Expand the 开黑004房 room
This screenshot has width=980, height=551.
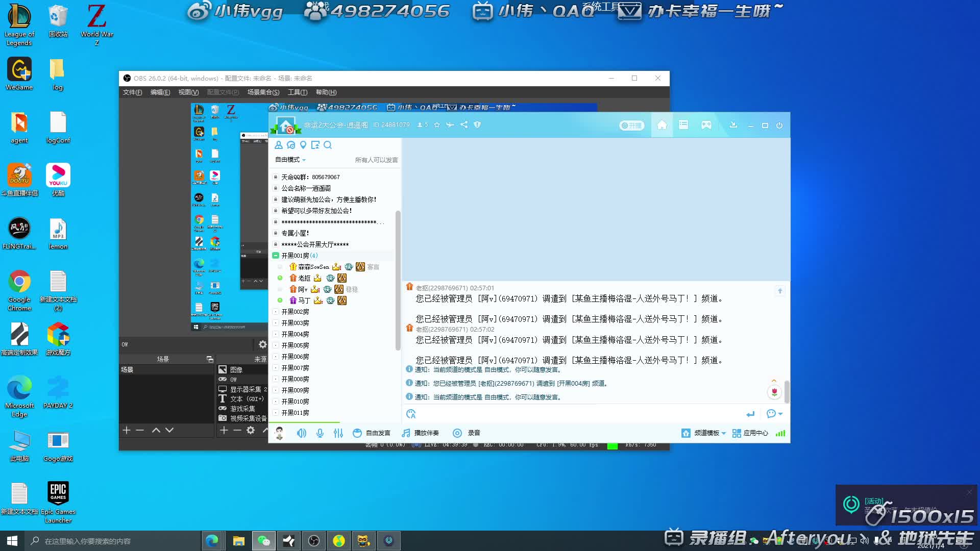pyautogui.click(x=276, y=334)
